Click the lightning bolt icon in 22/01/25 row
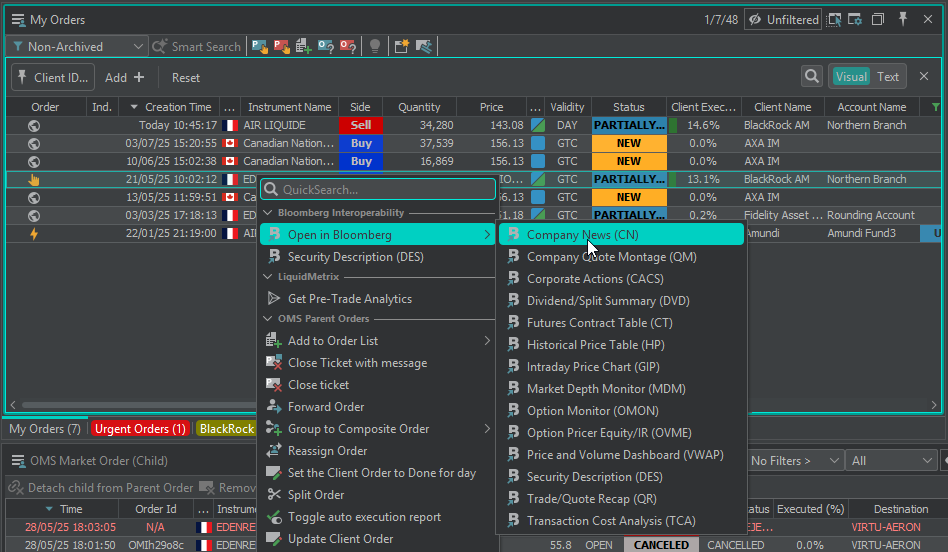This screenshot has width=948, height=552. [x=34, y=233]
